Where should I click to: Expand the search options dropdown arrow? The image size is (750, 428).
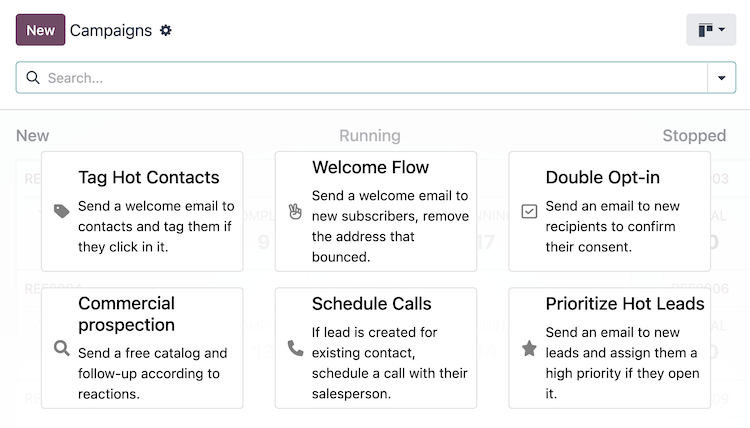(721, 78)
